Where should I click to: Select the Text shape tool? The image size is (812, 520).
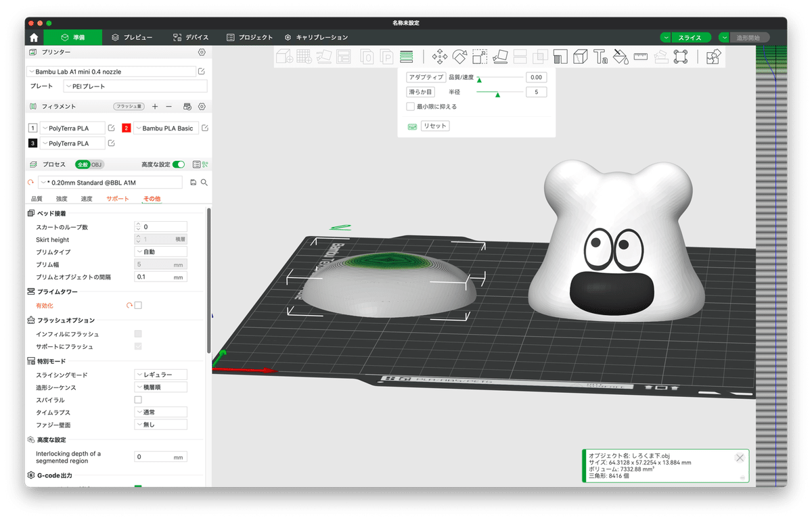(601, 57)
